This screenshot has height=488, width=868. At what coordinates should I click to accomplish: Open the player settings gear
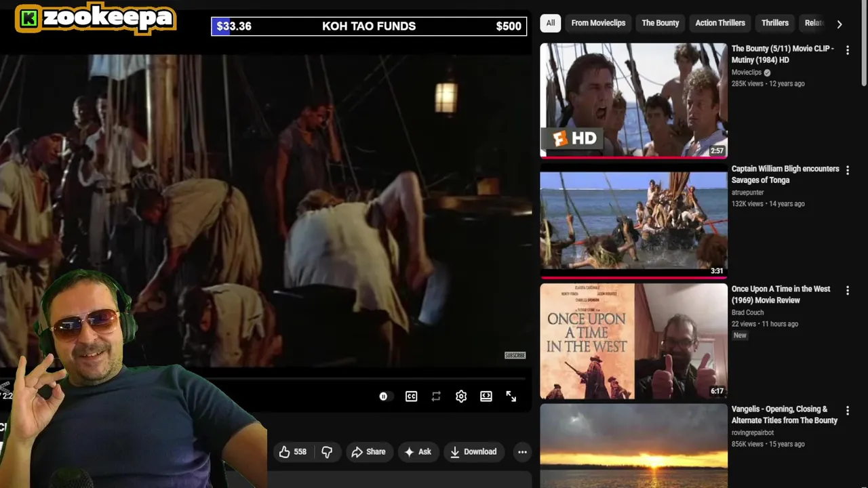click(461, 396)
